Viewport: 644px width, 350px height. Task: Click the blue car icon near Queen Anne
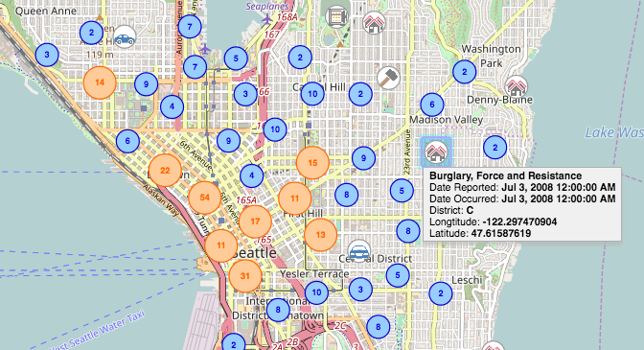tap(125, 37)
